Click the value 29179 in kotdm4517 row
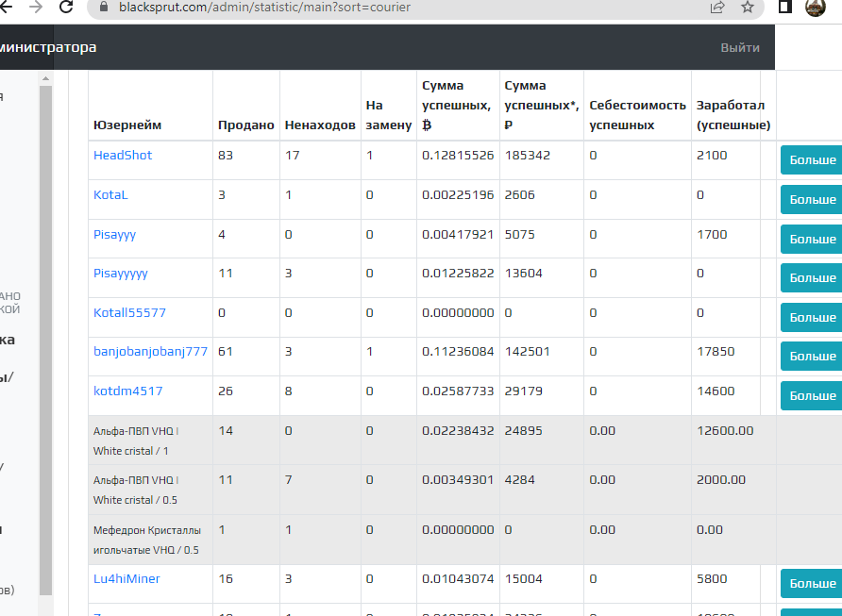 (x=524, y=391)
